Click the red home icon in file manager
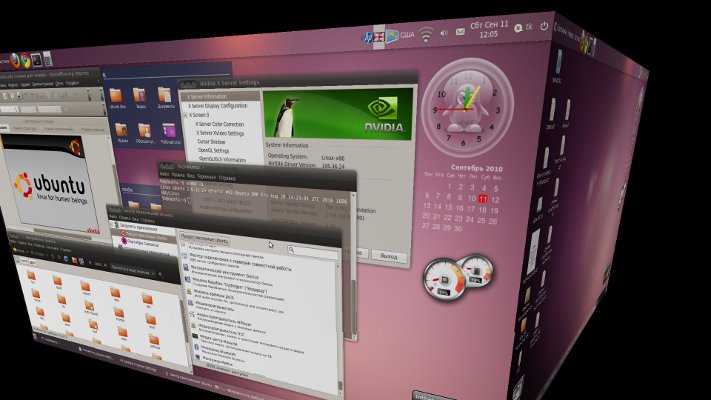 tap(74, 260)
